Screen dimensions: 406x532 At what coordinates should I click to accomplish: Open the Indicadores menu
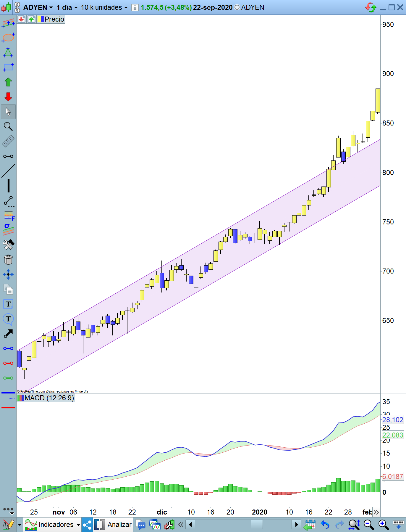pos(49,525)
